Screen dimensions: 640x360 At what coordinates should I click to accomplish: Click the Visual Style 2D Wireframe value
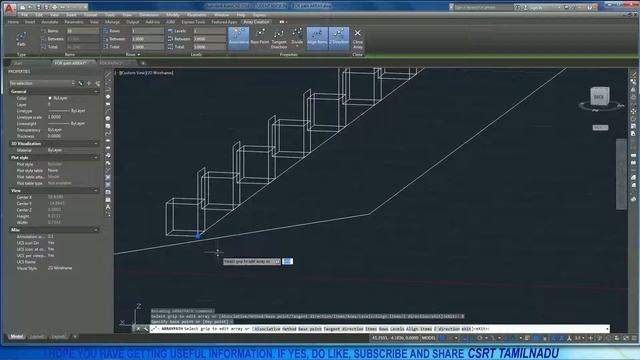click(x=60, y=268)
